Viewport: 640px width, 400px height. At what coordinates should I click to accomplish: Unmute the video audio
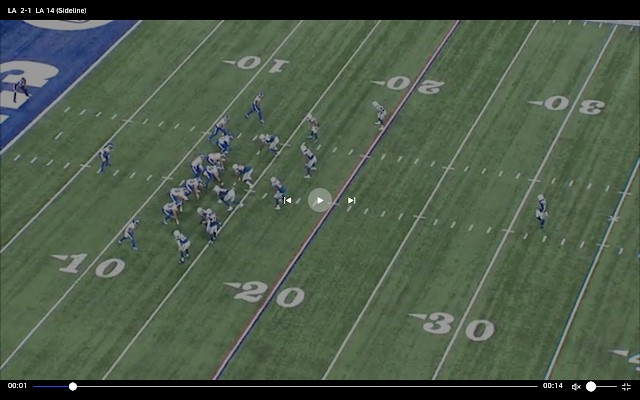coord(576,387)
